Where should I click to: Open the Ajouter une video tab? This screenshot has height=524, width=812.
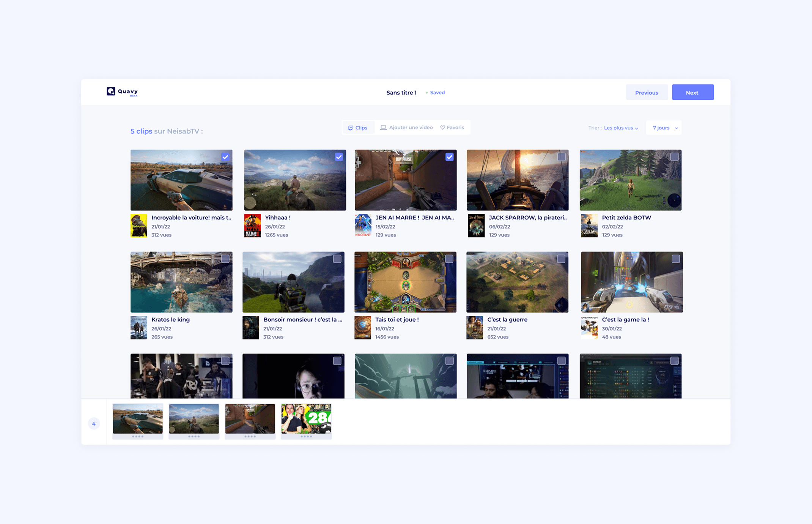(x=406, y=128)
